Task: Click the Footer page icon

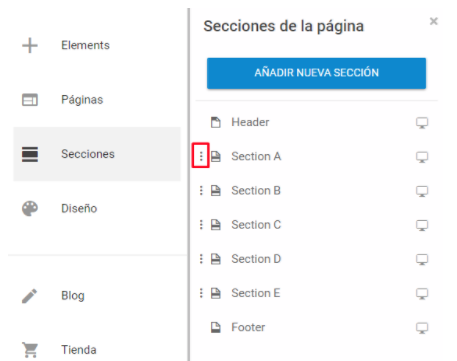Action: point(216,327)
